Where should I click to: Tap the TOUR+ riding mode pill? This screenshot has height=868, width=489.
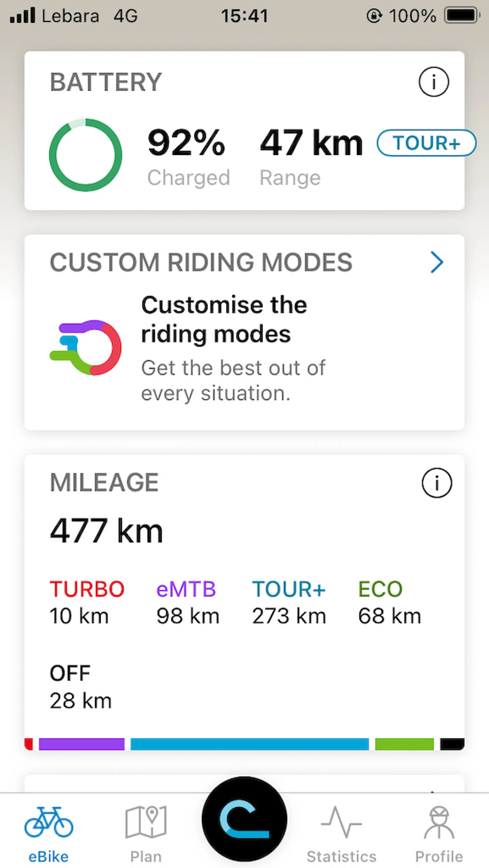click(426, 143)
